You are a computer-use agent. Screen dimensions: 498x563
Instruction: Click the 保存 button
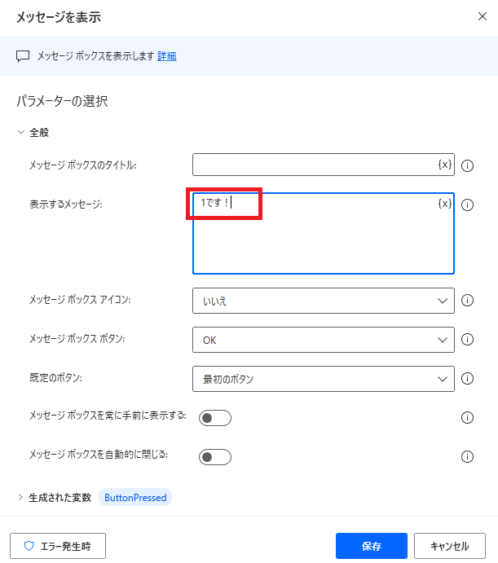point(371,546)
